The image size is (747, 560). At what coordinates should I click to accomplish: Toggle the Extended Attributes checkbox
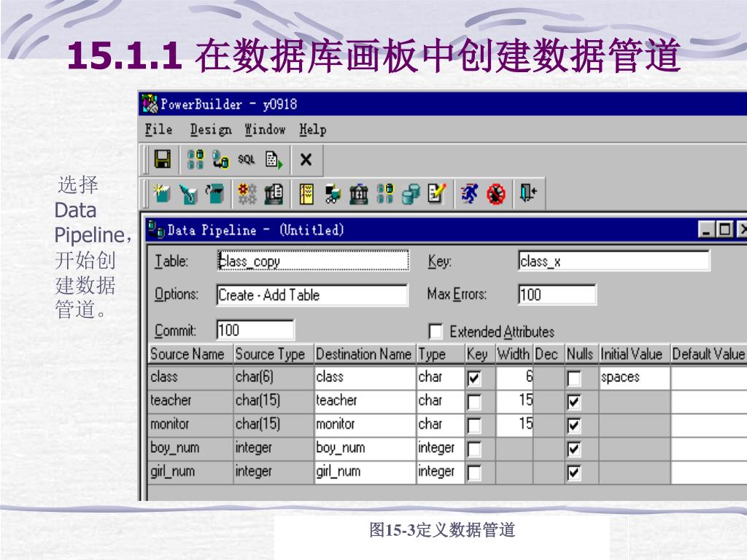click(436, 332)
